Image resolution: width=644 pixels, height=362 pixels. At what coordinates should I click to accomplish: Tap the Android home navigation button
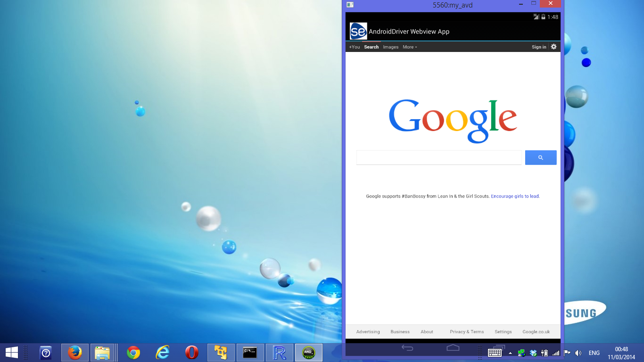(453, 348)
